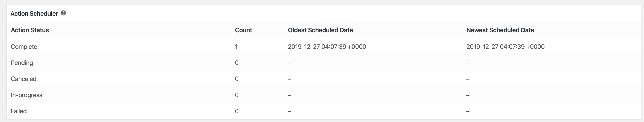The height and width of the screenshot is (122, 644).
Task: Click Oldest Scheduled Date header
Action: (320, 30)
